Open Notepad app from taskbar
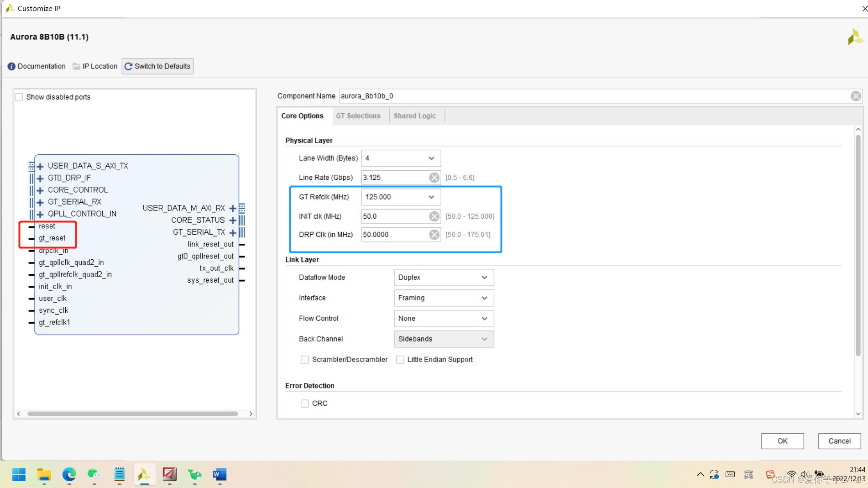868x488 pixels. [x=120, y=475]
